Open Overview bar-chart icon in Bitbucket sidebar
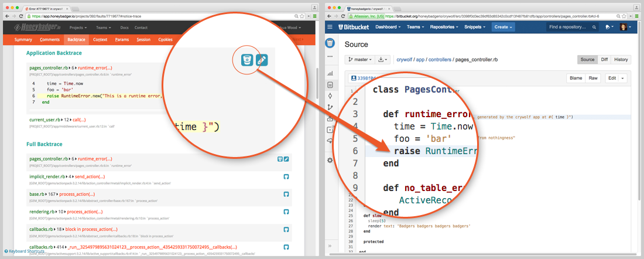The width and height of the screenshot is (644, 259). click(330, 74)
